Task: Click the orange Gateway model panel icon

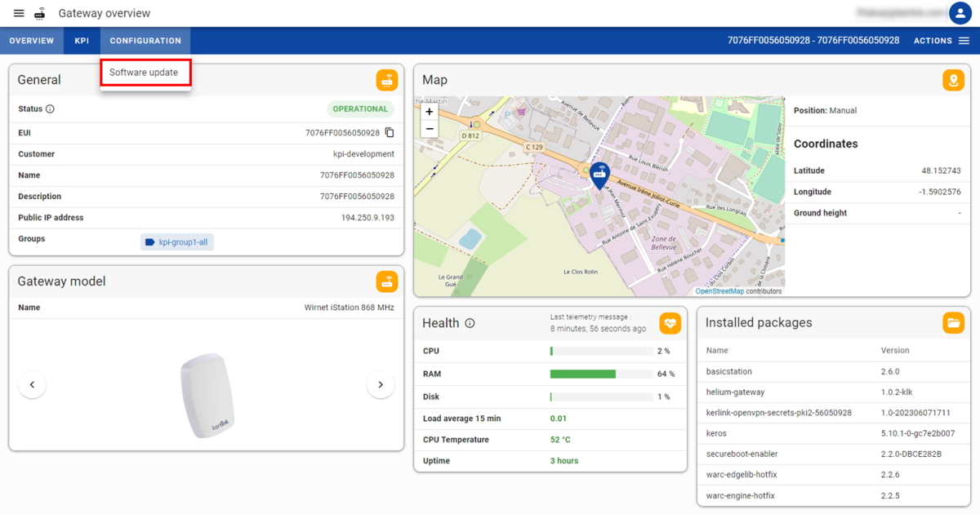Action: 386,281
